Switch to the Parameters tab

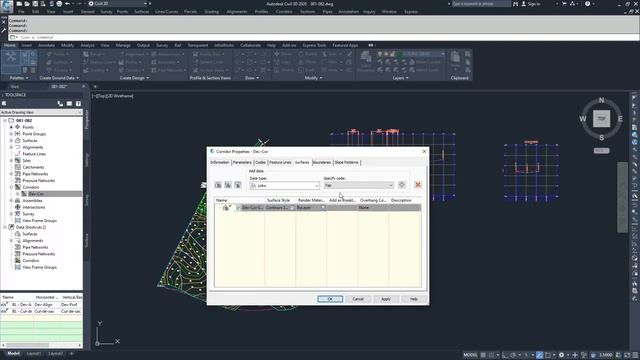(242, 162)
